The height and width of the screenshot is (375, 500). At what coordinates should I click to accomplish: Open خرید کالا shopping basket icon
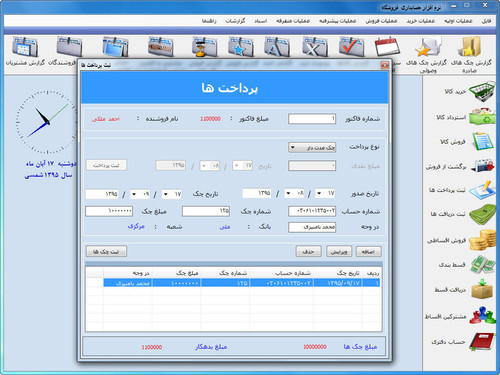point(482,91)
